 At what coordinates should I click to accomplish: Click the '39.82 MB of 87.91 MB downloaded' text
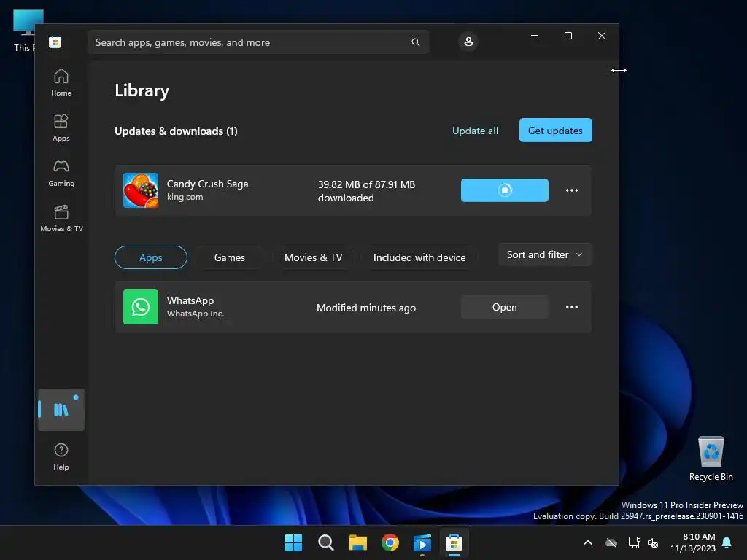366,190
